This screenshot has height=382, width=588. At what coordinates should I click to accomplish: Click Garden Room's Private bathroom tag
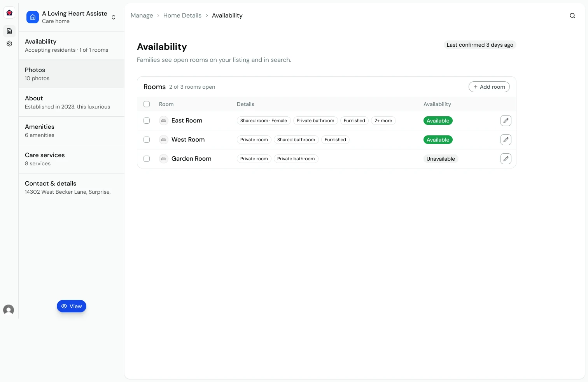296,159
